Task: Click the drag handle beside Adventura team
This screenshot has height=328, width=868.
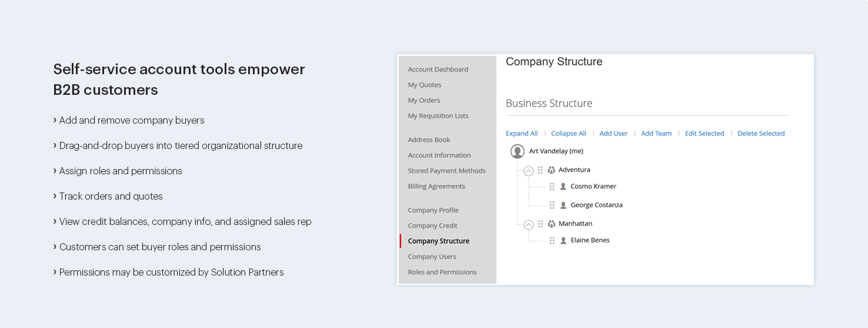Action: point(540,170)
